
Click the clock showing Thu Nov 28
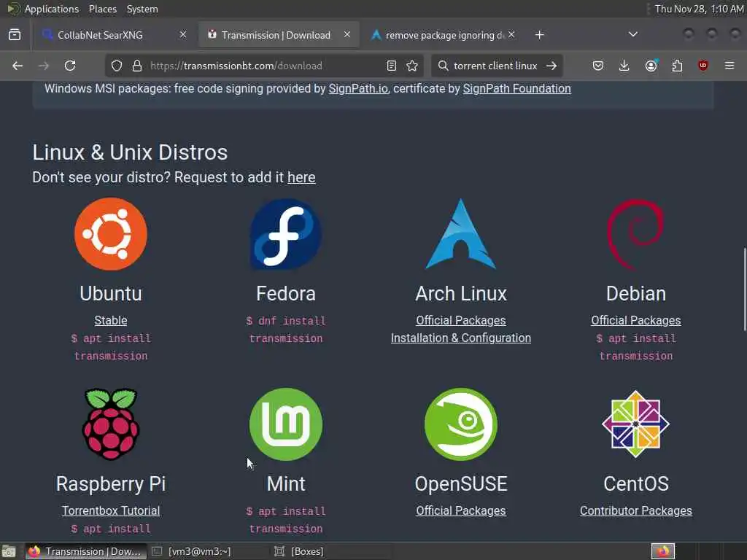click(699, 9)
